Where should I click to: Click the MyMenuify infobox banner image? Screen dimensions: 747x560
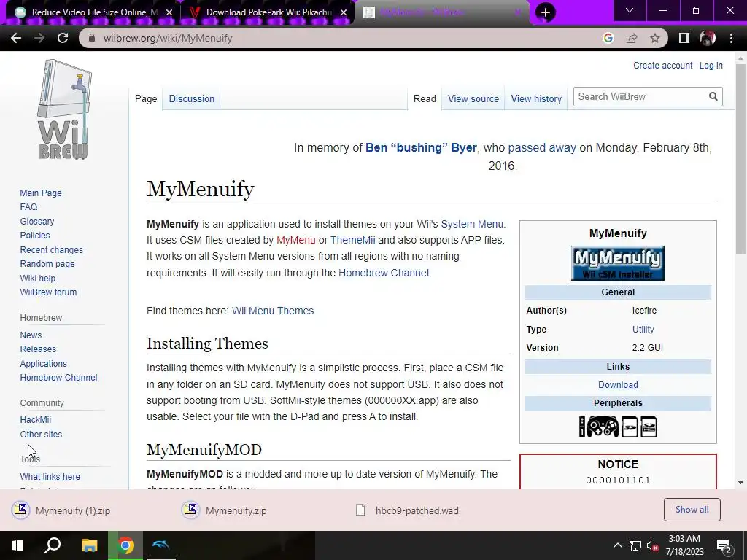coord(618,262)
